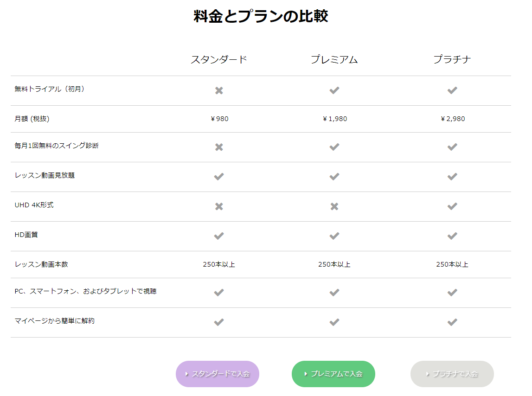Image resolution: width=532 pixels, height=396 pixels.
Task: Click cross icon for スタンダード スイング診断
Action: [219, 147]
